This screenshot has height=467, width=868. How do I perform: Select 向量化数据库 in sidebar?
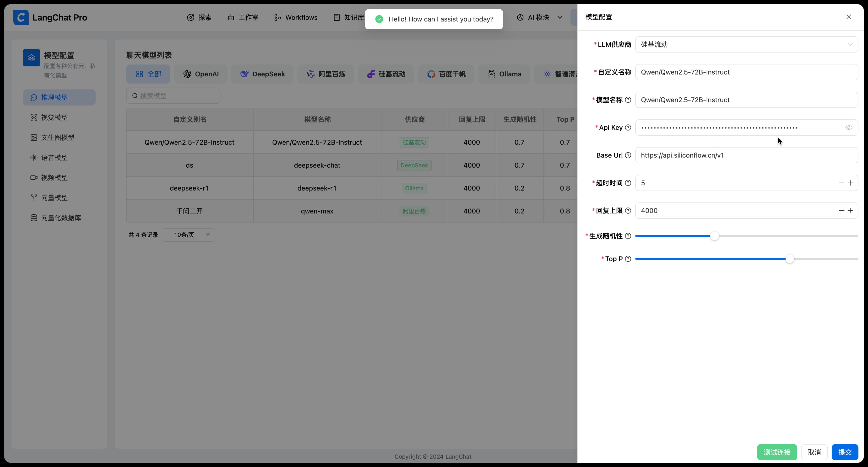[59, 218]
